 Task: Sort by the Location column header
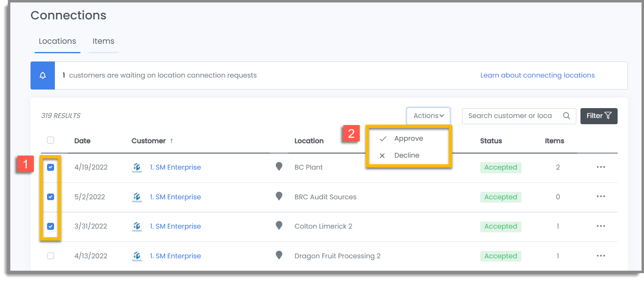point(309,141)
